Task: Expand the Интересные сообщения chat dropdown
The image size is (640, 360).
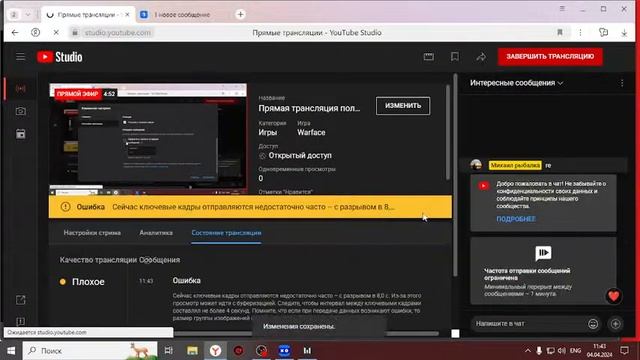Action: click(x=516, y=83)
